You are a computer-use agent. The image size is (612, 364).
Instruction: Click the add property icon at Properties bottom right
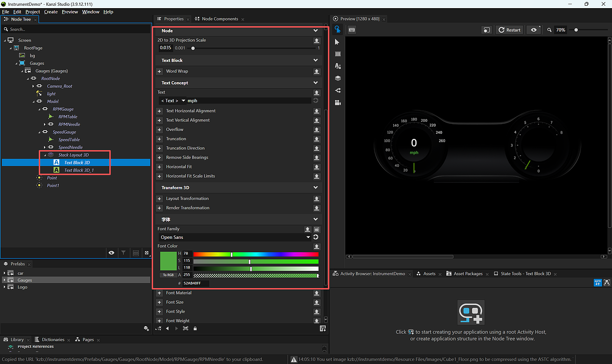323,329
